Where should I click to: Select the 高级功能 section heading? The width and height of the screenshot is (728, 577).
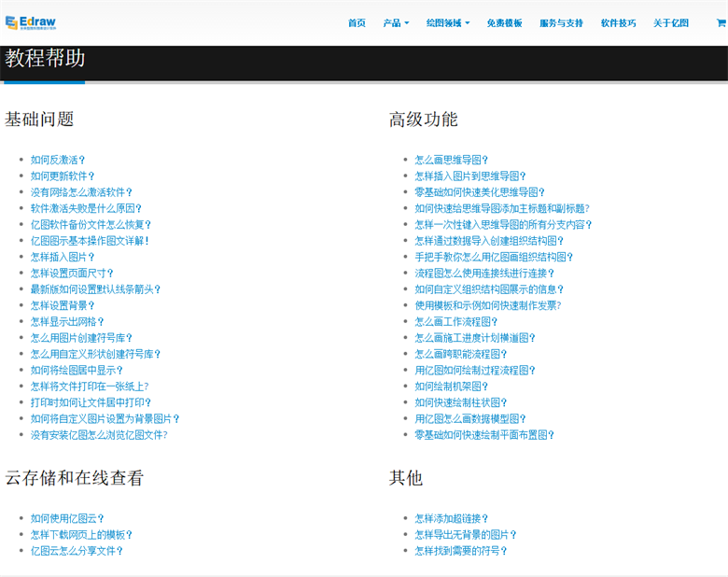[424, 120]
